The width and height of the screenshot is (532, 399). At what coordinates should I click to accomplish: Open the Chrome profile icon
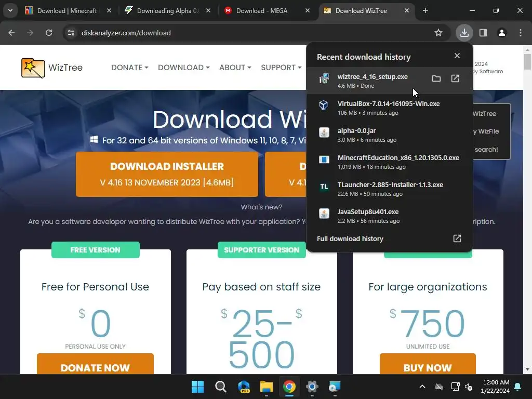point(502,33)
